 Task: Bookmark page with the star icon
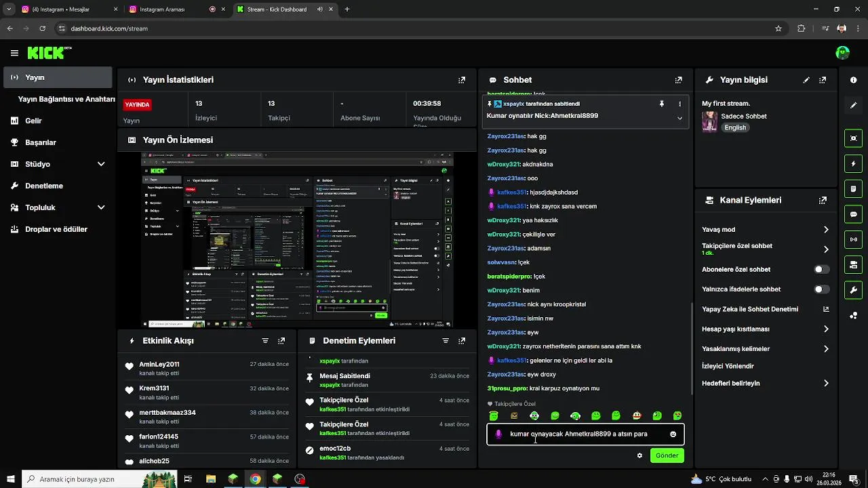tap(778, 28)
